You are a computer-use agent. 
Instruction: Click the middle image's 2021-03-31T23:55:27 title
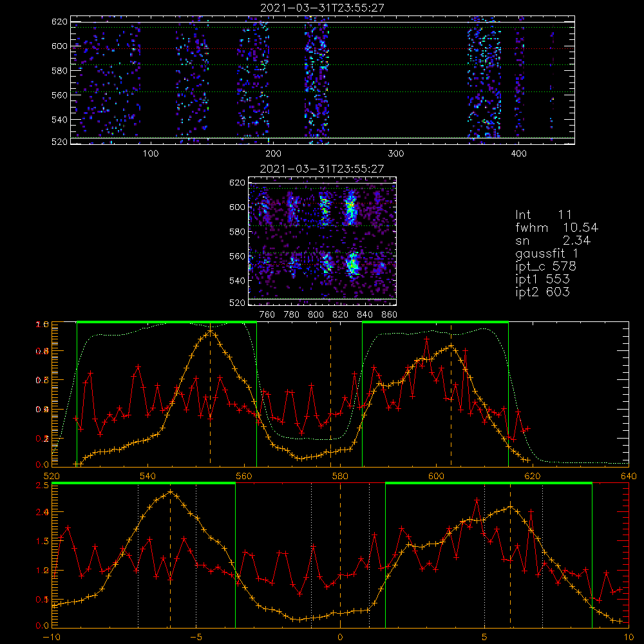(x=322, y=169)
